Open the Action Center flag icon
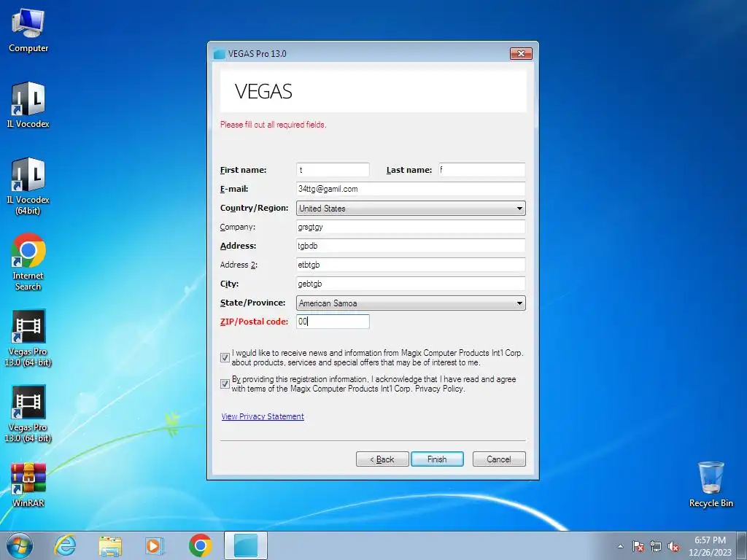The height and width of the screenshot is (560, 747). [x=638, y=546]
